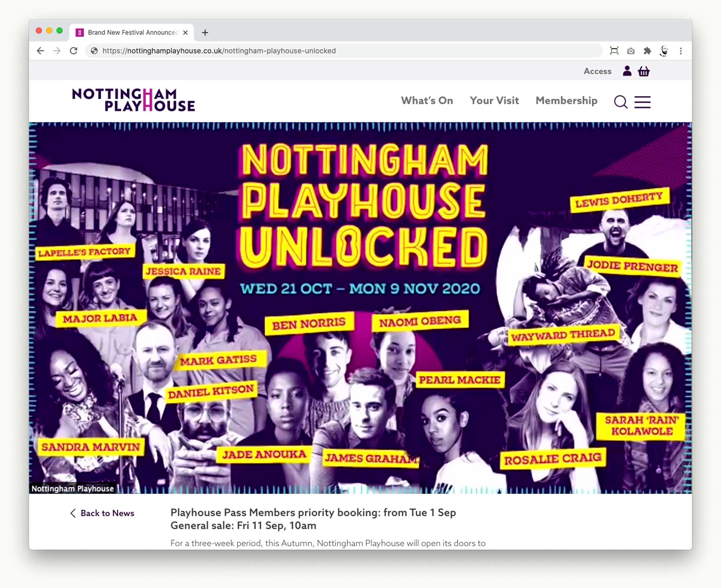Open the shopping basket icon
The height and width of the screenshot is (588, 721).
[x=644, y=71]
